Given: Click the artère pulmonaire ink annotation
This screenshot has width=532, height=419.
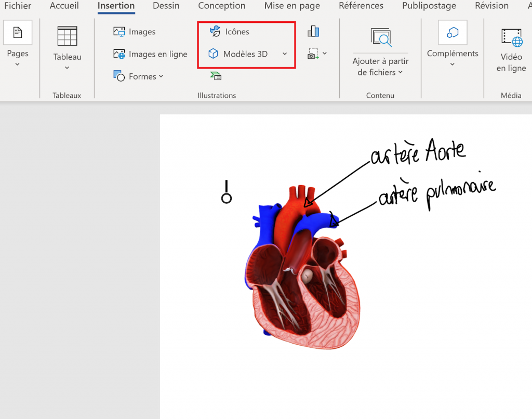Looking at the screenshot, I should click(x=437, y=192).
